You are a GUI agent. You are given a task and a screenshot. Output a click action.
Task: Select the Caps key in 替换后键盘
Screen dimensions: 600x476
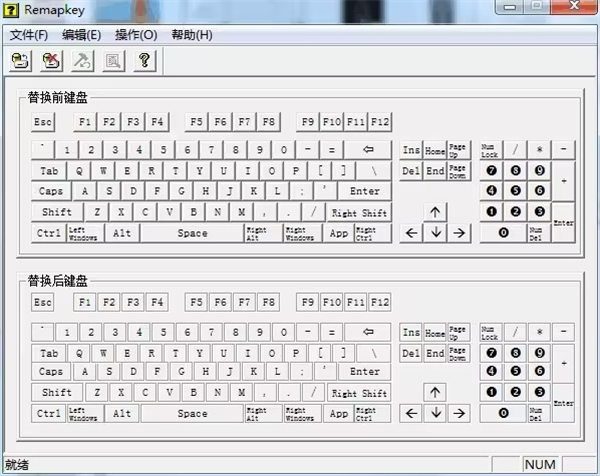50,372
